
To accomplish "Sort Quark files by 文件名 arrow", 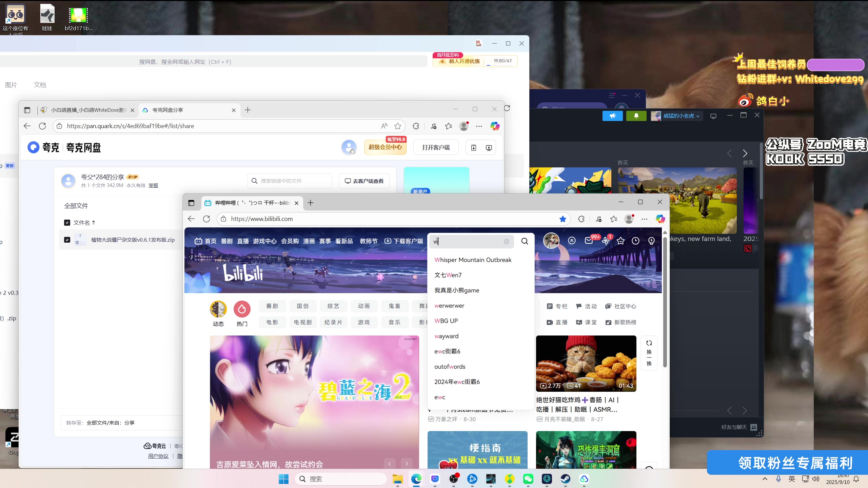I will click(x=94, y=223).
